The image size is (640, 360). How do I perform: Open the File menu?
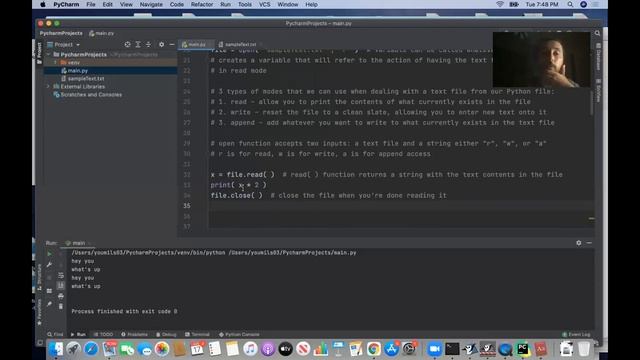91,4
